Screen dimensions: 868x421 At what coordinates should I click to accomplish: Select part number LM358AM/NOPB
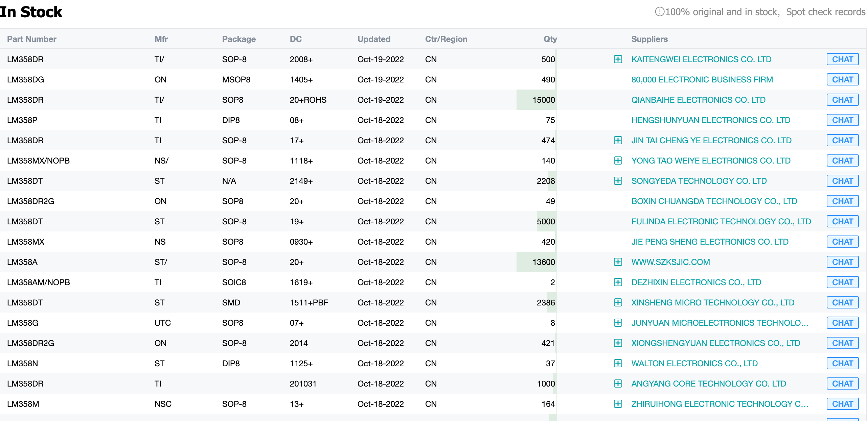[x=38, y=282]
